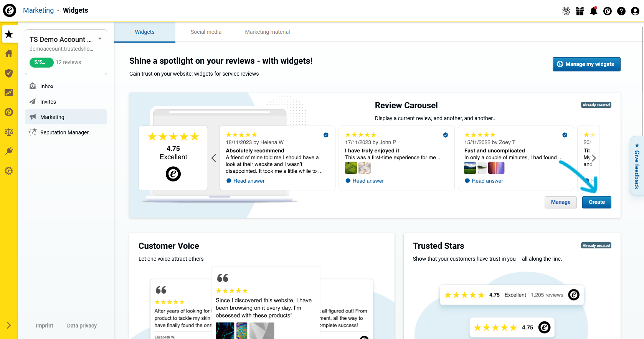
Task: Open the help question mark icon
Action: [621, 11]
